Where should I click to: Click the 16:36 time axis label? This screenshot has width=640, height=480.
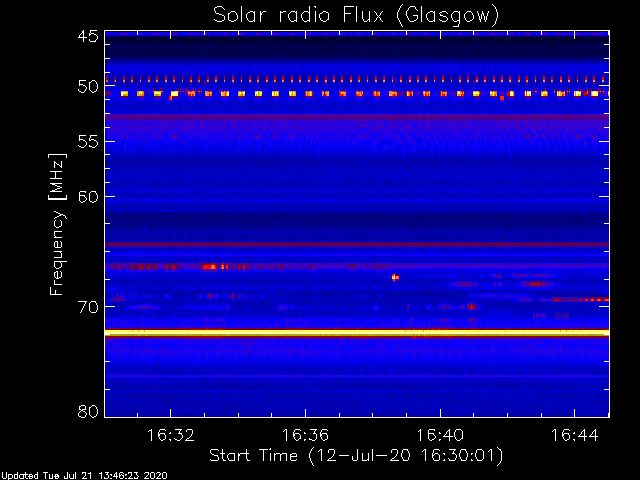pyautogui.click(x=305, y=435)
